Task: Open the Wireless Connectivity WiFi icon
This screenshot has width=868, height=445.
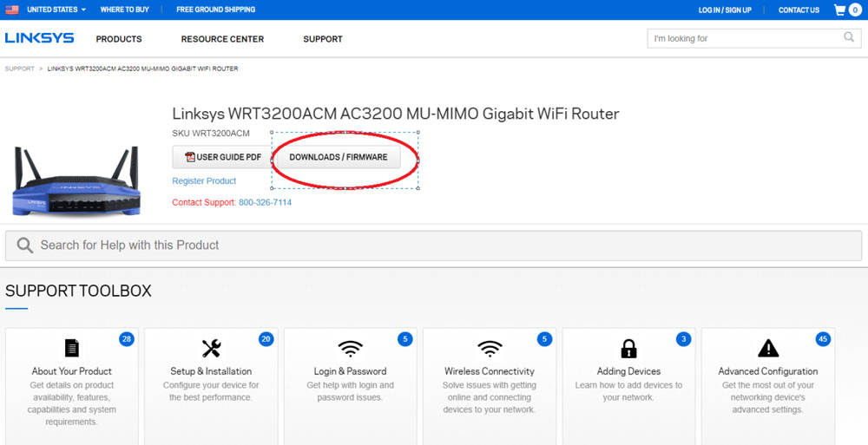Action: point(490,349)
